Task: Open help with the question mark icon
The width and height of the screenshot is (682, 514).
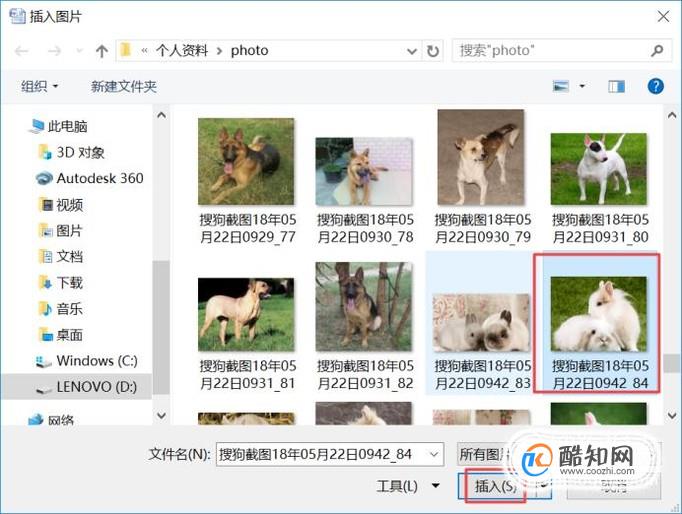Action: 655,86
